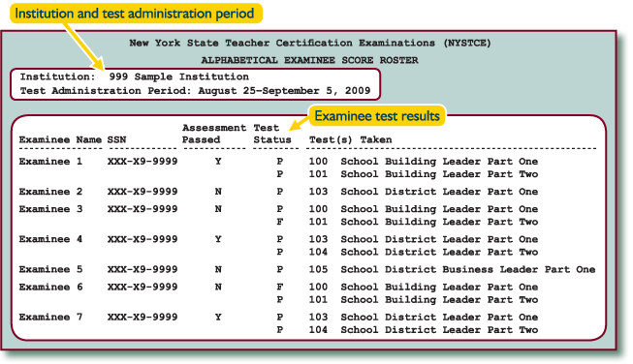This screenshot has height=364, width=633.
Task: Click Examinee 1's SSN value
Action: tap(142, 162)
